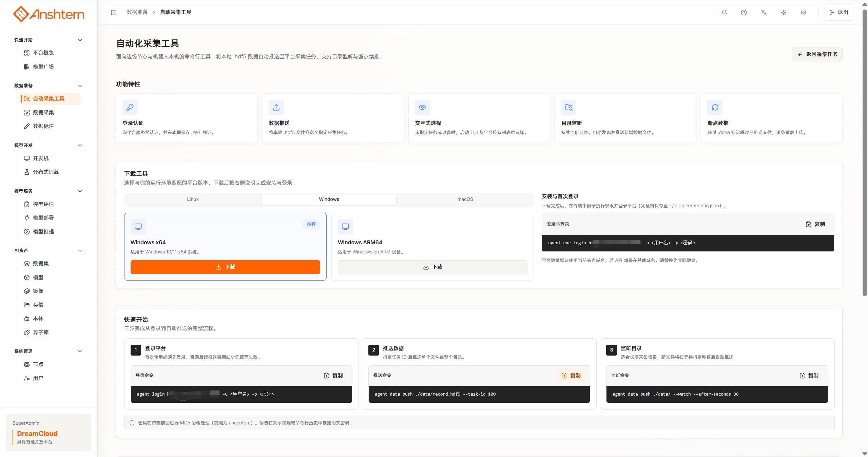Viewport: 868px width, 457px height.
Task: Open 分布式训练 in sidebar
Action: [50, 172]
